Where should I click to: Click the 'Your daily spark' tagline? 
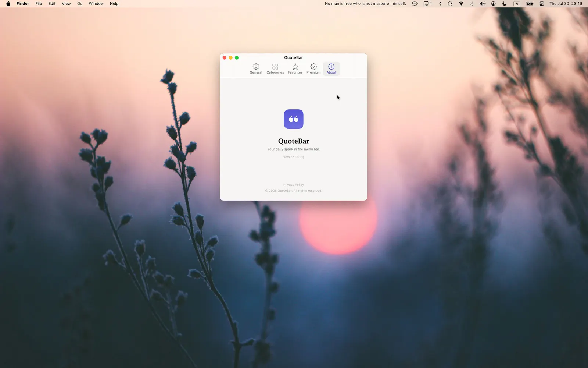(294, 149)
